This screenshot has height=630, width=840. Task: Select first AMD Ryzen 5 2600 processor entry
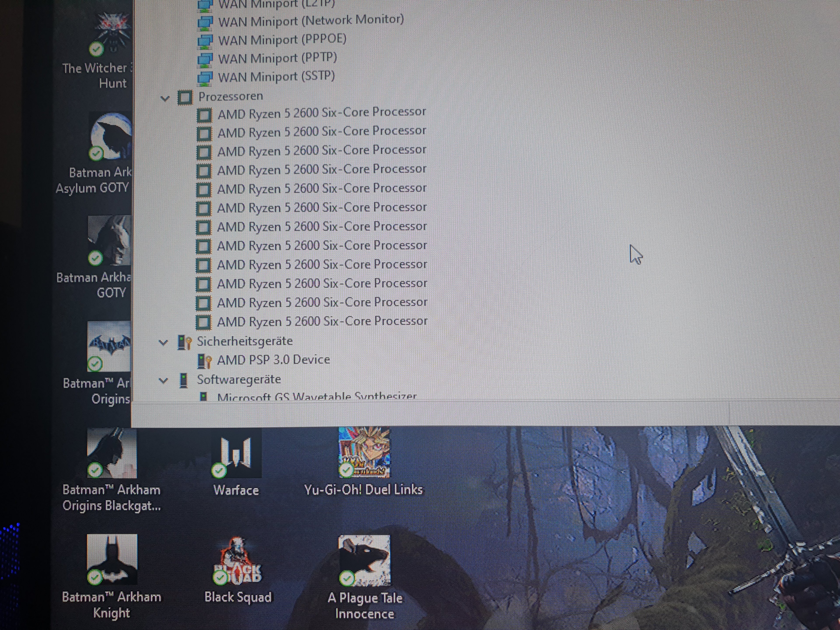coord(321,113)
